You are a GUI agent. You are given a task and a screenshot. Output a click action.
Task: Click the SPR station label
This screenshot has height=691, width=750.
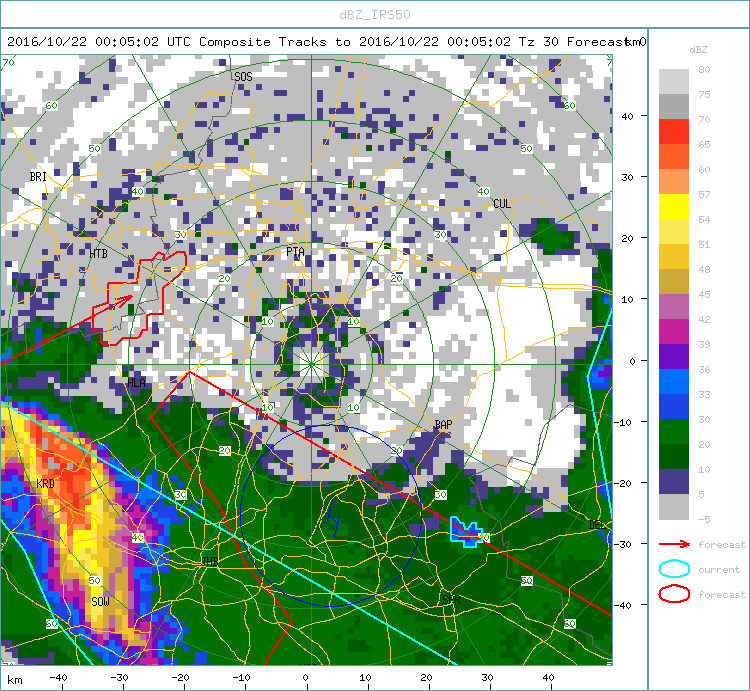point(451,599)
